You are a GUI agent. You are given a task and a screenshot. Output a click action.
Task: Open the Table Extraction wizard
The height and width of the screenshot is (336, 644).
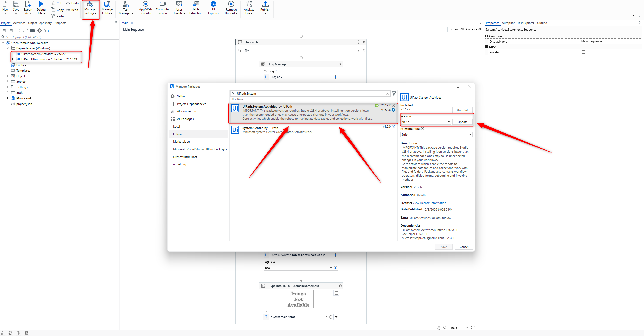196,8
